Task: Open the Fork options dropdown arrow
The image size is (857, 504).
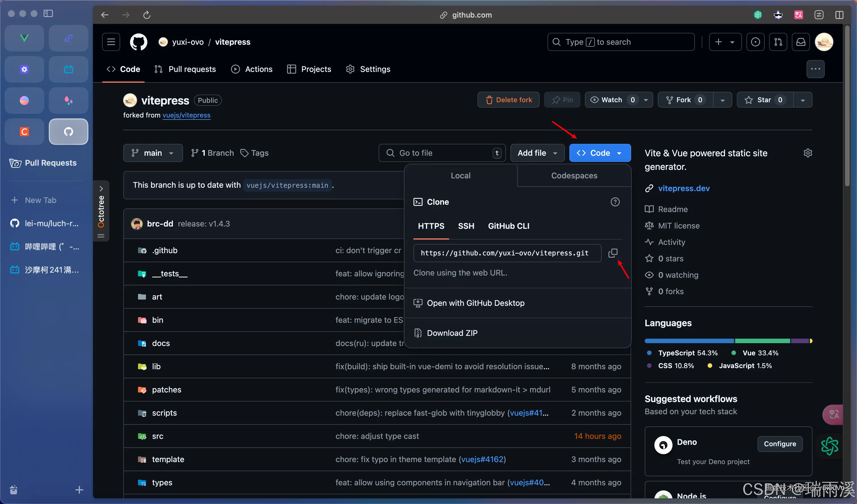Action: pyautogui.click(x=723, y=100)
